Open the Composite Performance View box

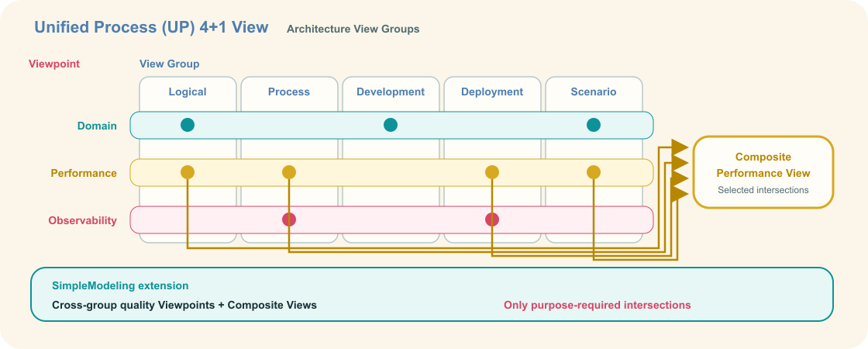(x=763, y=172)
